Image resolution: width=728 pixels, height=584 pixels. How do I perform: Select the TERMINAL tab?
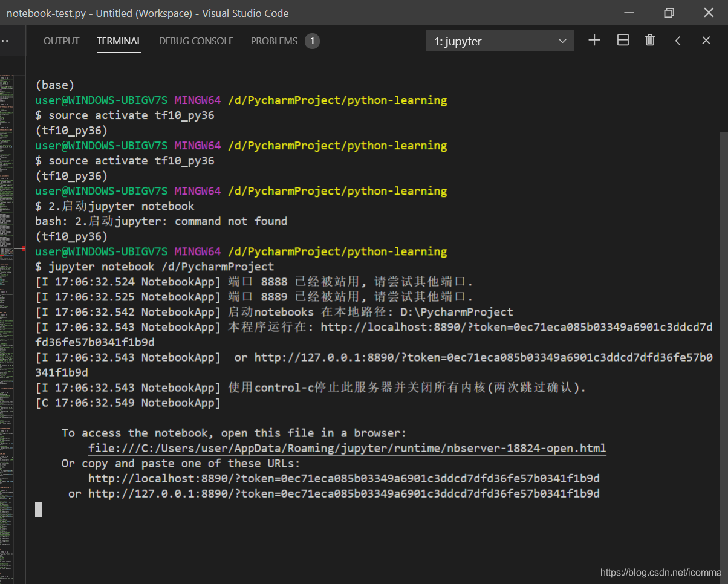[119, 41]
